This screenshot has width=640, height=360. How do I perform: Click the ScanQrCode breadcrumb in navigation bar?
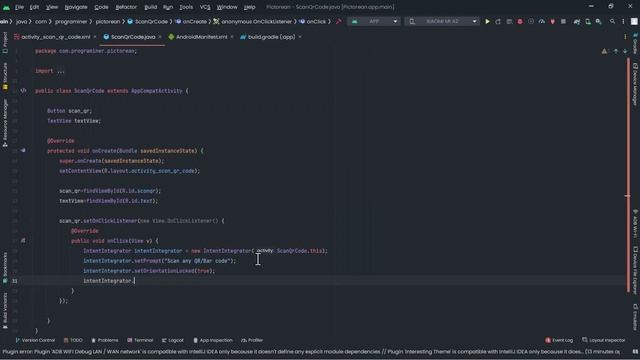point(147,21)
